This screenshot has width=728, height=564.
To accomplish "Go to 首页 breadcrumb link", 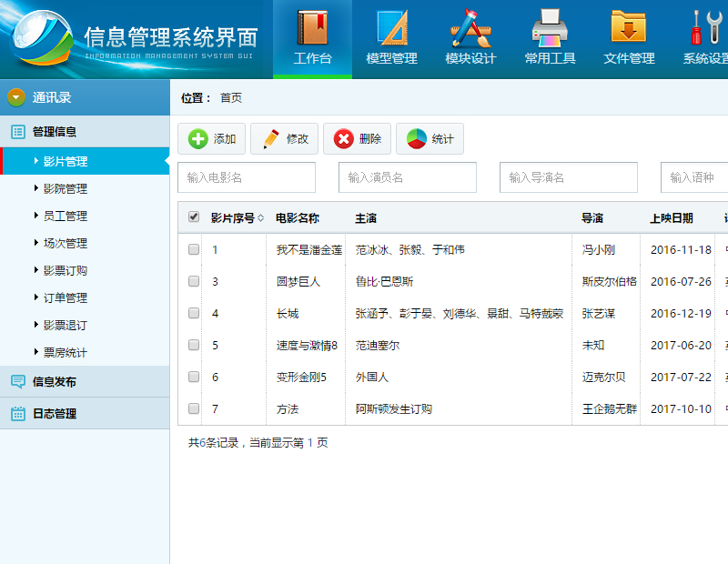I will [x=231, y=98].
